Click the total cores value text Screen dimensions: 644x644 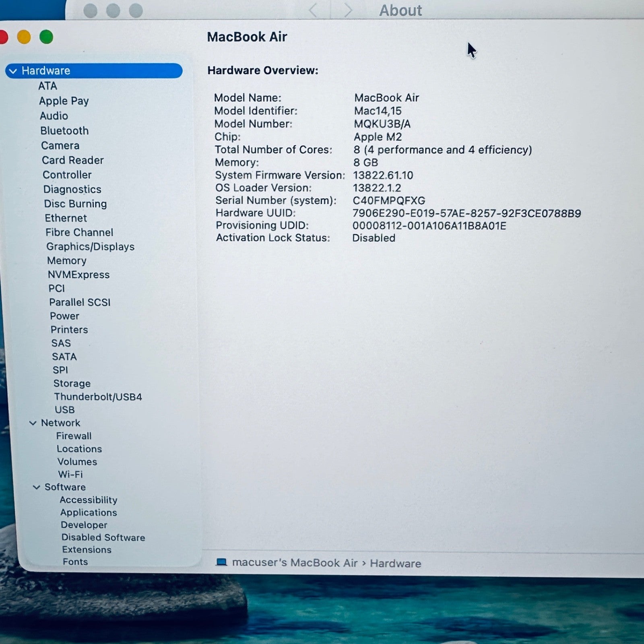443,150
